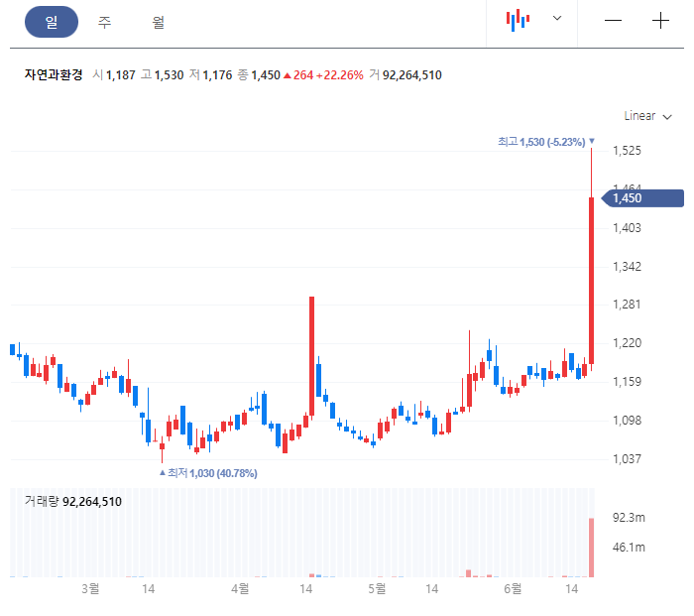The image size is (694, 616).
Task: Click the 종 1,450 close price value
Action: pyautogui.click(x=259, y=75)
